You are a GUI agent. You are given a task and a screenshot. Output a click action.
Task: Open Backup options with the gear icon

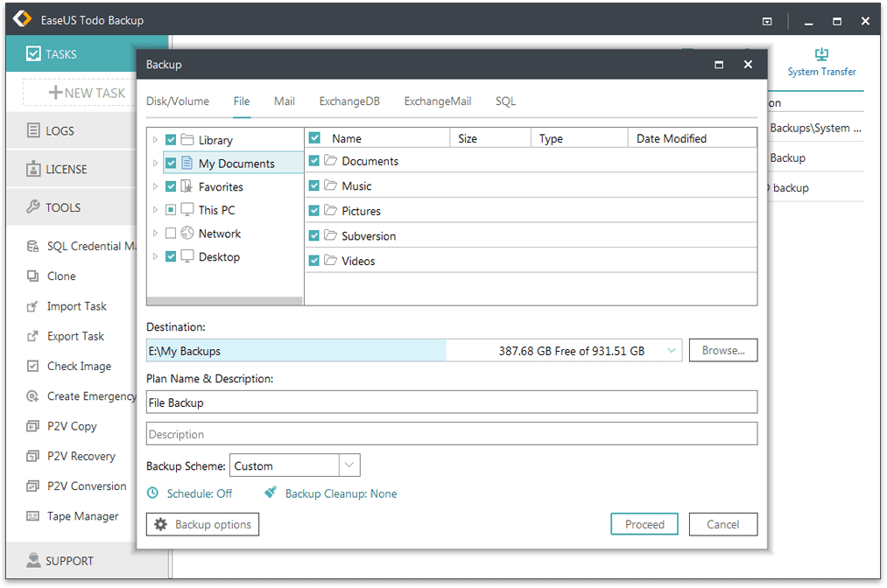(202, 524)
